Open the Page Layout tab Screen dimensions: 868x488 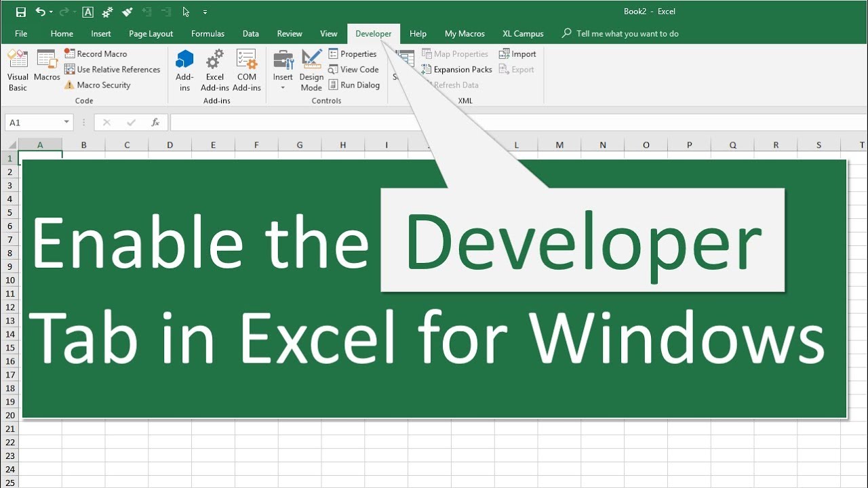pyautogui.click(x=151, y=33)
